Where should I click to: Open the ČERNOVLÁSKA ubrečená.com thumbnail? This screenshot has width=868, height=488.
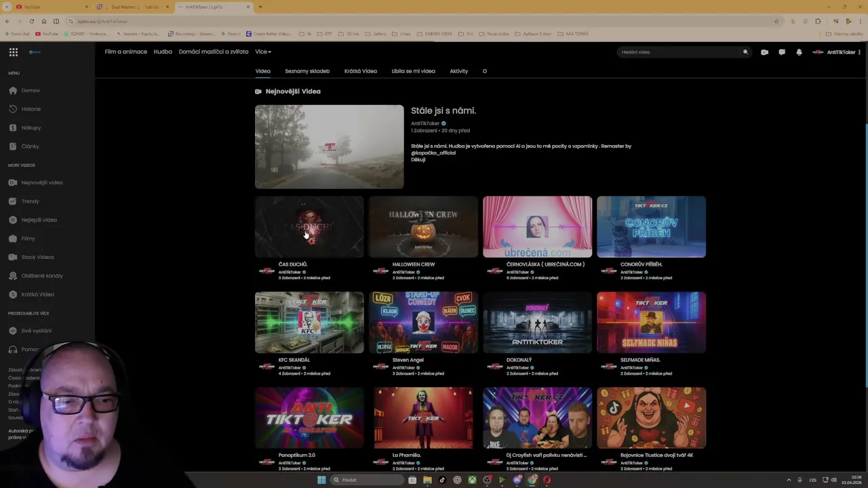coord(537,227)
